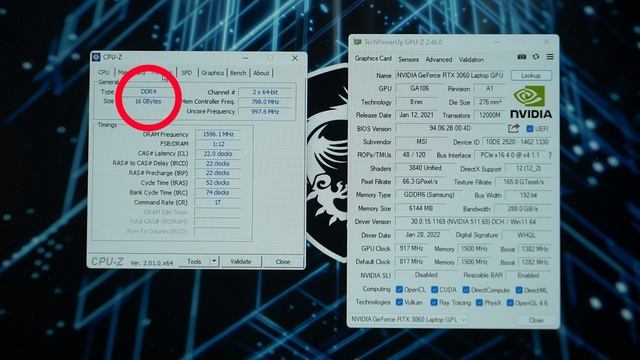Screen dimensions: 640x360
Task: Toggle the UEFI checkbox
Action: [530, 129]
